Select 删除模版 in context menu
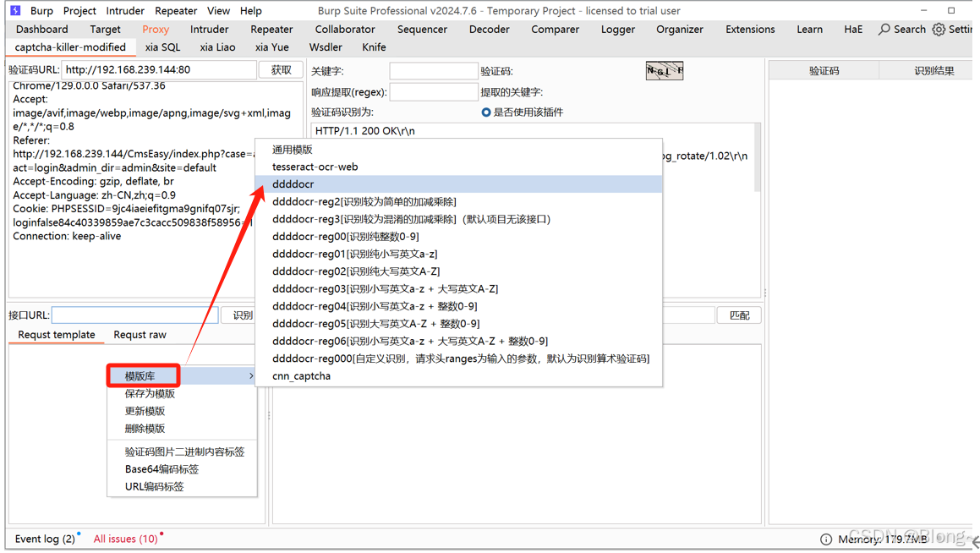980x553 pixels. (x=182, y=429)
